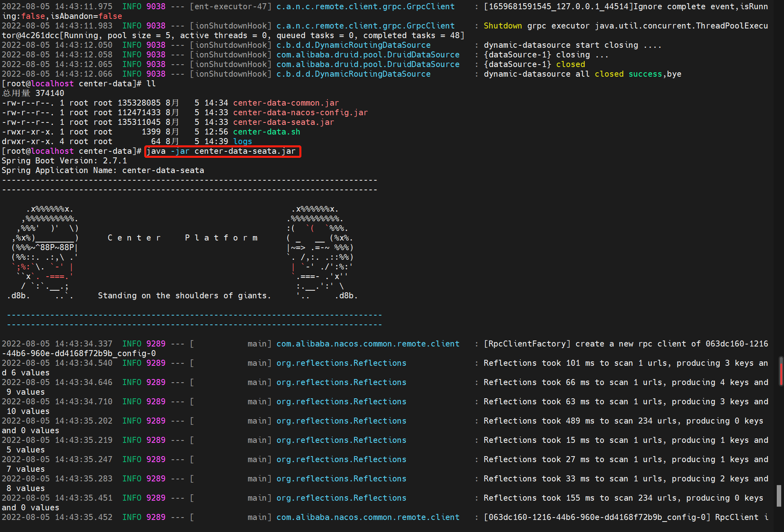The height and width of the screenshot is (532, 784).
Task: Click c.b.d.d.DynamicRoutingDataSource logger at 14:43:12.050
Action: coord(353,45)
